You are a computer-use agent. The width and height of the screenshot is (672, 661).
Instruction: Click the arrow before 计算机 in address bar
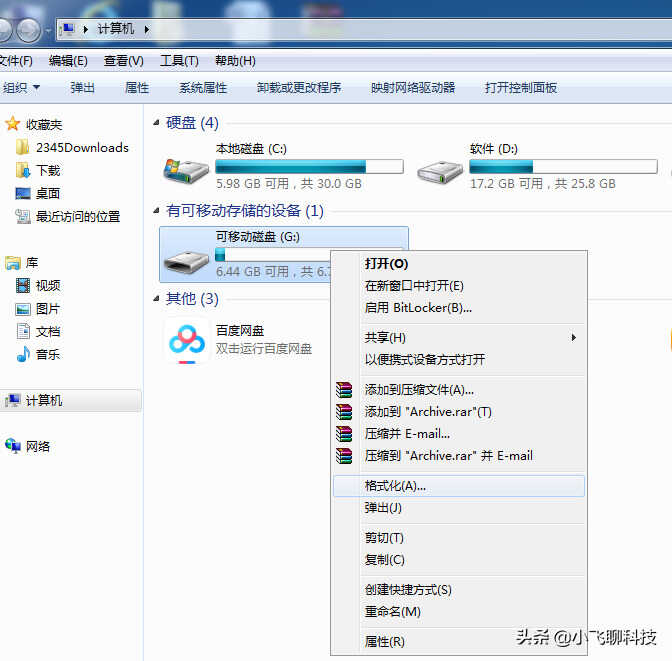click(x=86, y=29)
